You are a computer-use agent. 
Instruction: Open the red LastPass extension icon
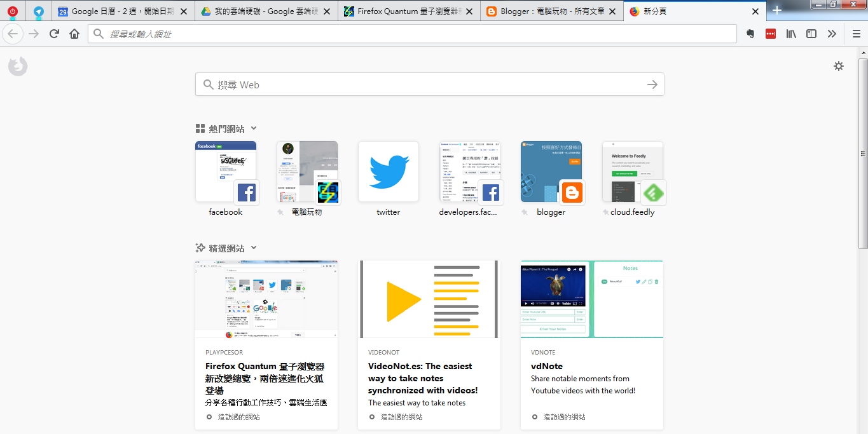click(771, 34)
